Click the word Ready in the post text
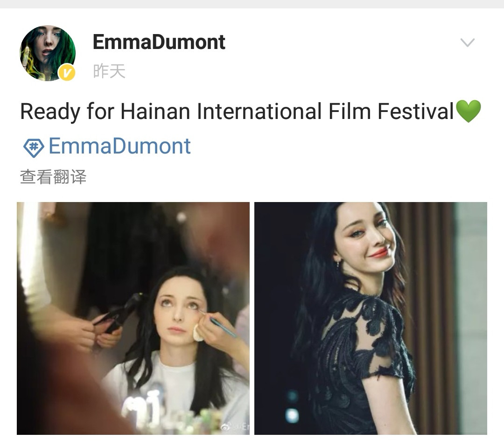The image size is (504, 447). (50, 112)
